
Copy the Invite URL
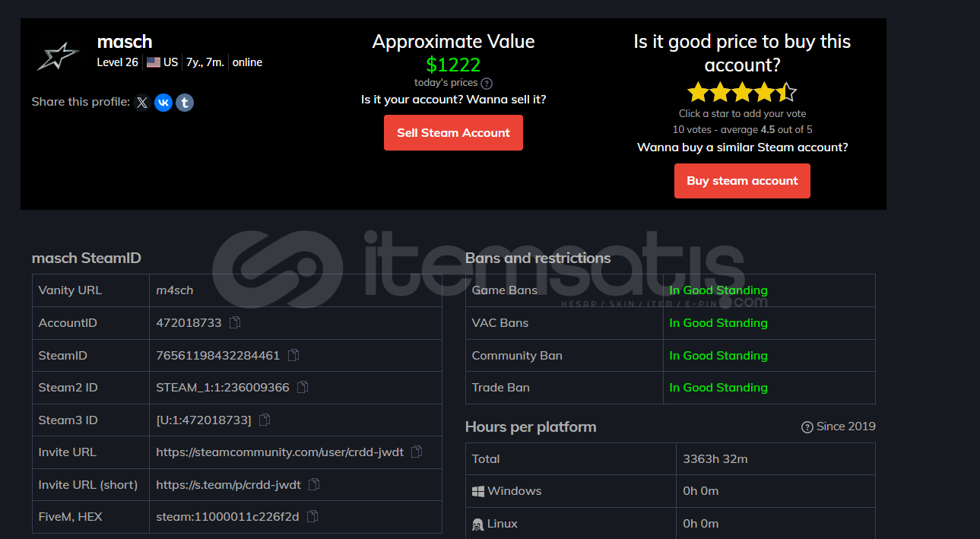(417, 452)
